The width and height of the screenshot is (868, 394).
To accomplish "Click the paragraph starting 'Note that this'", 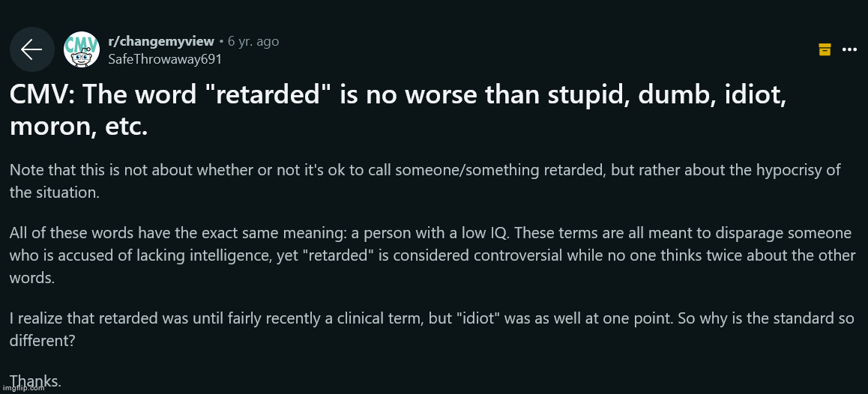I will coord(425,181).
